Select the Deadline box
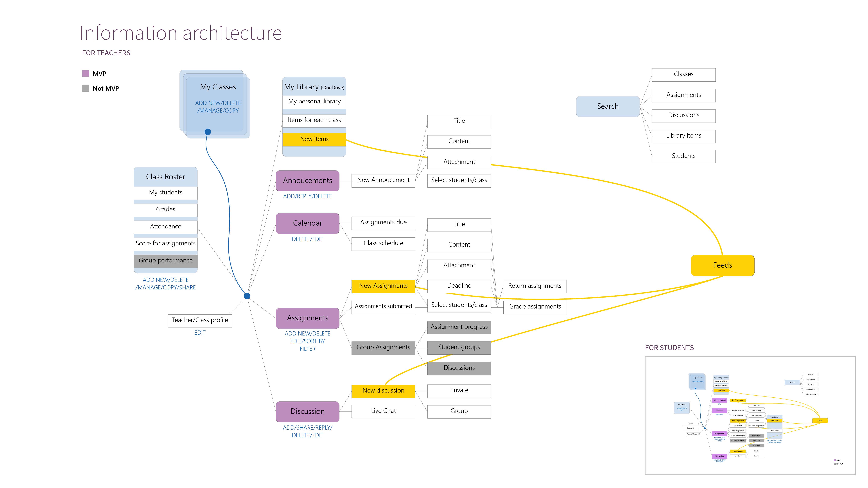This screenshot has width=868, height=488. [x=459, y=286]
